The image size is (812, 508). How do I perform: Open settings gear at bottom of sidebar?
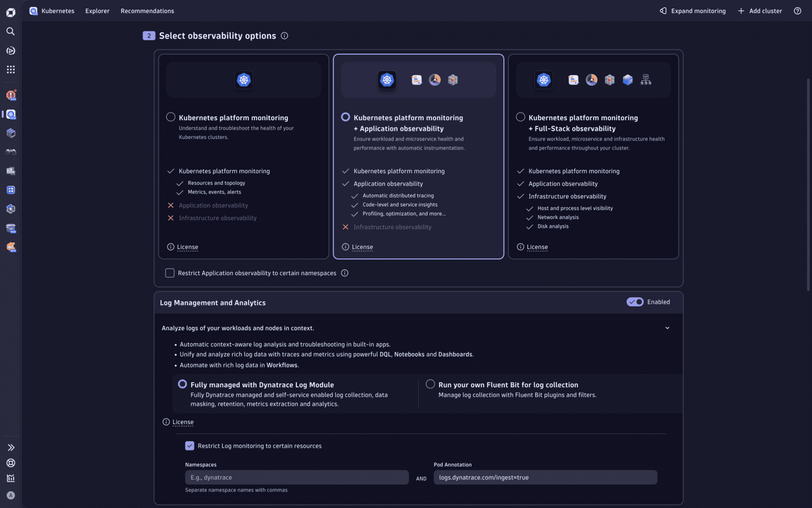click(x=11, y=463)
